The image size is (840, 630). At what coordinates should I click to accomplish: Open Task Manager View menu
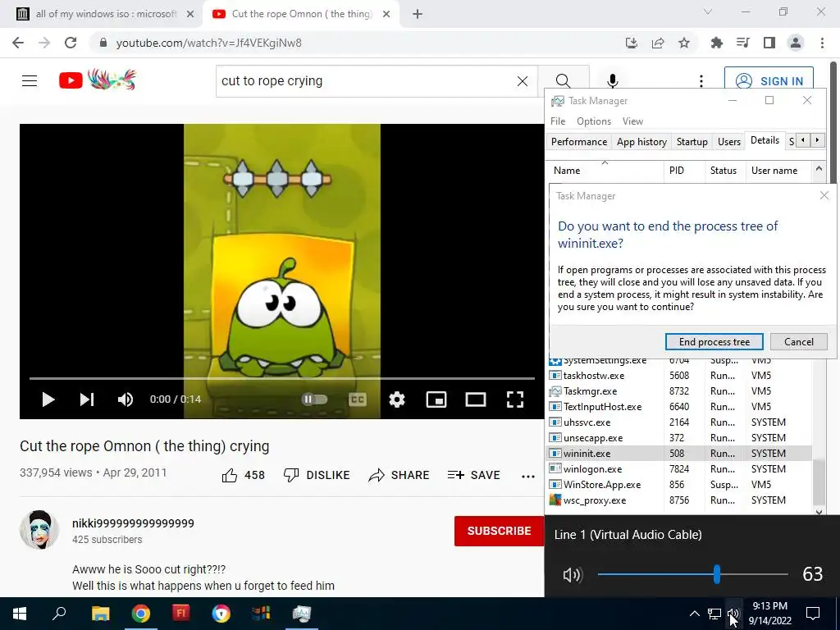(x=632, y=121)
